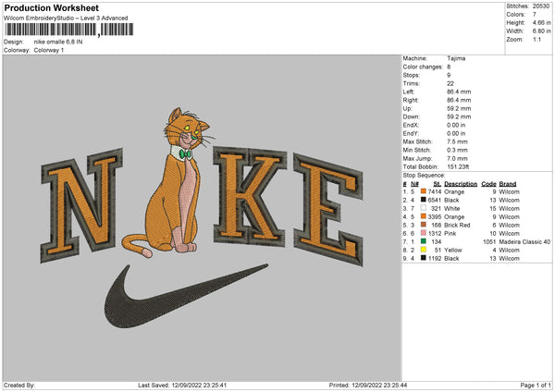Click the pink swatch for thread 1312
Viewport: 555px width, 392px height.
(423, 233)
